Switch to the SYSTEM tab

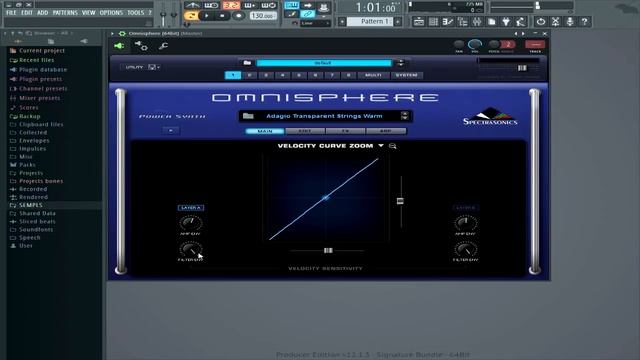click(407, 75)
